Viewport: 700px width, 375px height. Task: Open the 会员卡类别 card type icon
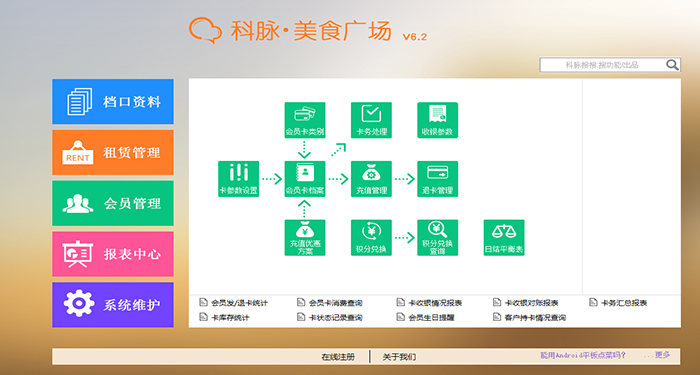point(305,120)
